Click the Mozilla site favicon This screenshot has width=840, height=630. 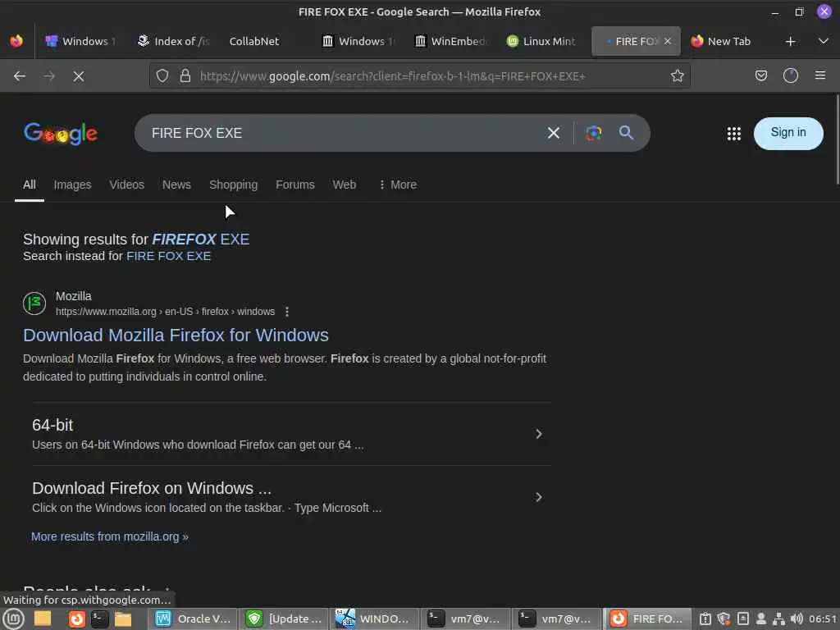(x=34, y=304)
